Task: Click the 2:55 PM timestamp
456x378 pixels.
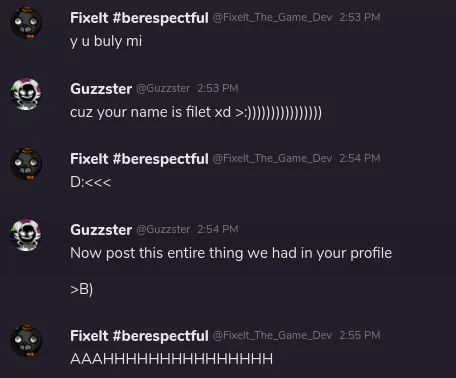Action: 360,335
